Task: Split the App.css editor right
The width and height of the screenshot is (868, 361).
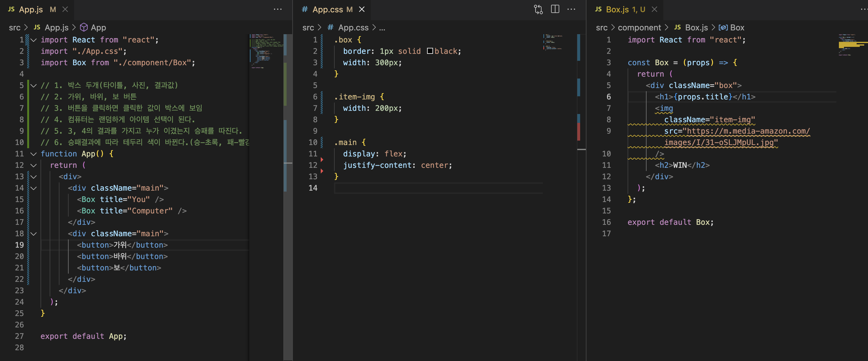Action: coord(555,9)
